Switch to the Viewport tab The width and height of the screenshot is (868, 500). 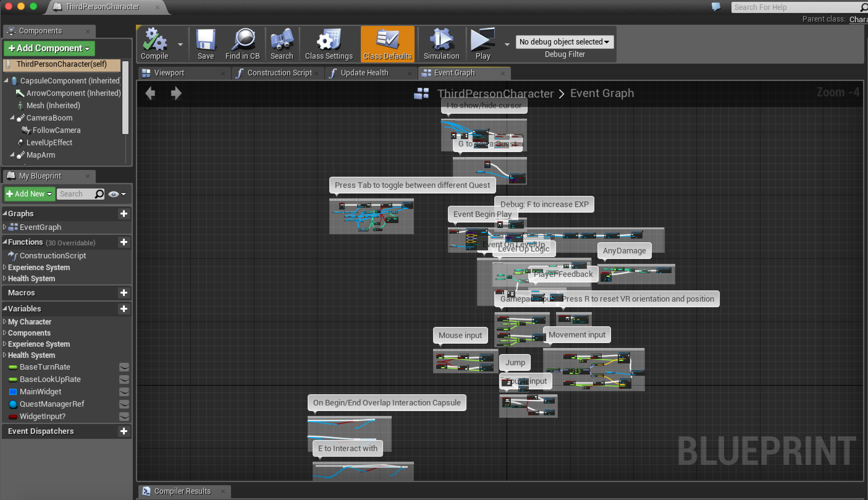(x=169, y=73)
